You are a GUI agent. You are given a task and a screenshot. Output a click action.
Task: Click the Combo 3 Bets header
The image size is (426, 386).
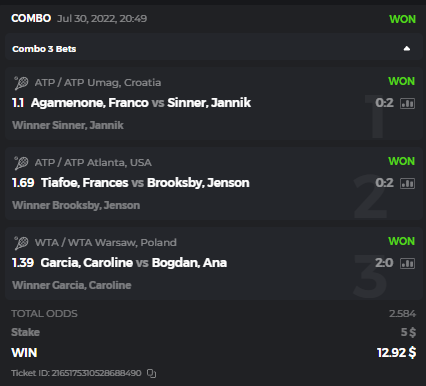(213, 47)
